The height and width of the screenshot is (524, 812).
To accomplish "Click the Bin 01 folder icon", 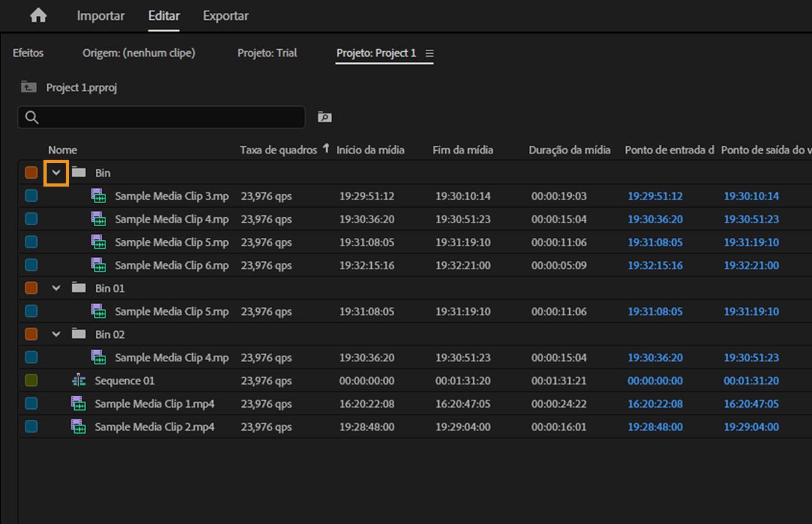I will coord(79,288).
